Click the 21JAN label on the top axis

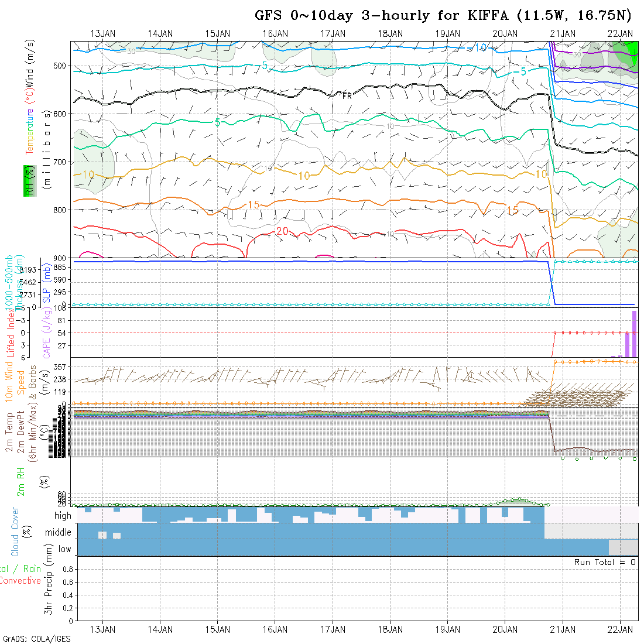tap(562, 33)
